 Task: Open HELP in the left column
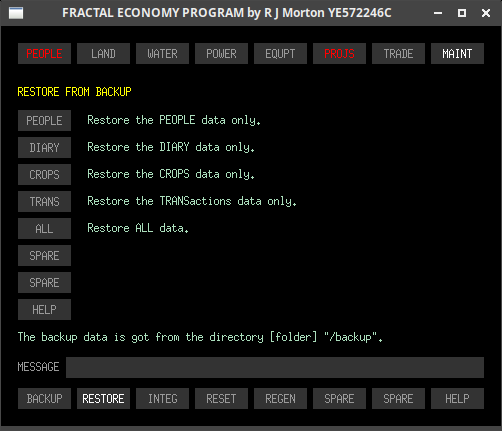44,309
